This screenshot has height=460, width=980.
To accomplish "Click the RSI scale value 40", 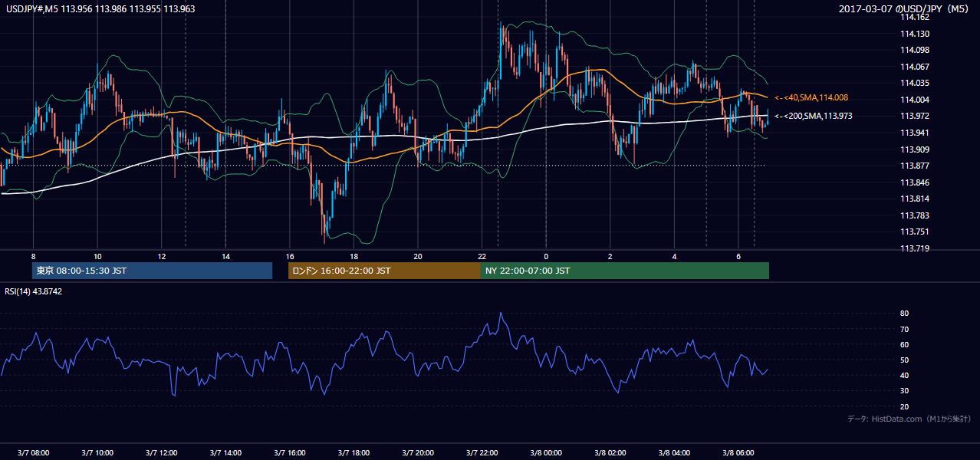I will tap(904, 375).
